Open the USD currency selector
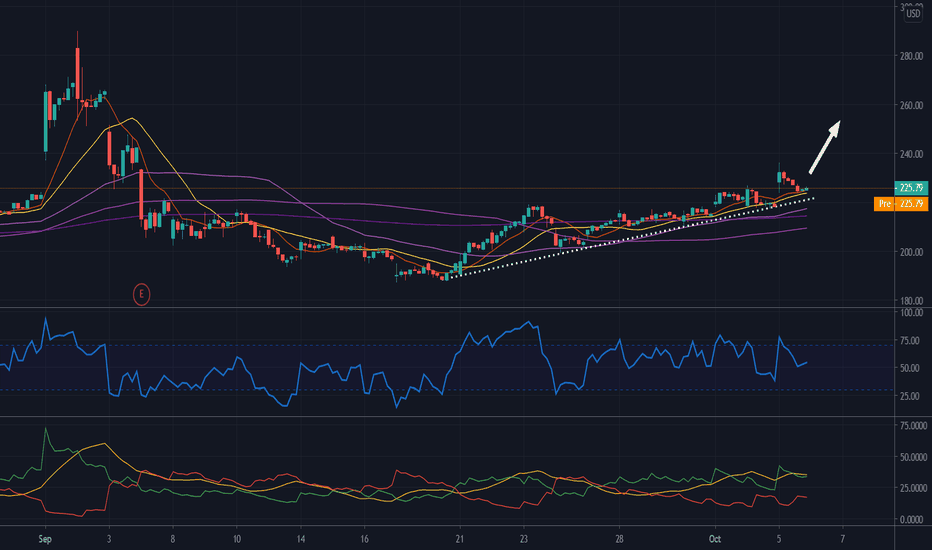This screenshot has width=932, height=550. 913,14
